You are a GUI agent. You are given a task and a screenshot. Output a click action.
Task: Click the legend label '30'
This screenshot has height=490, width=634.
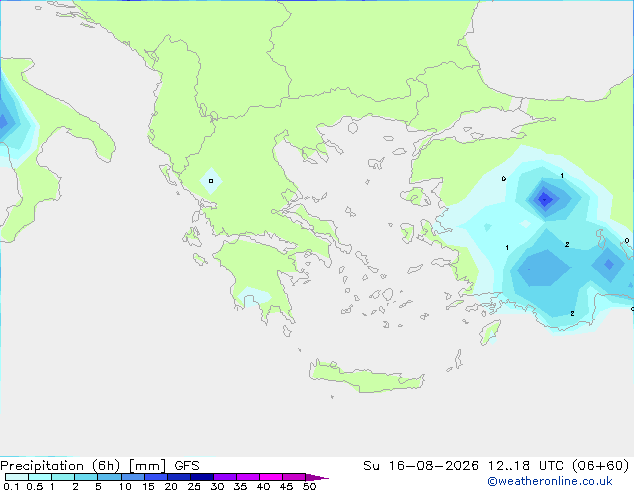pos(217,486)
